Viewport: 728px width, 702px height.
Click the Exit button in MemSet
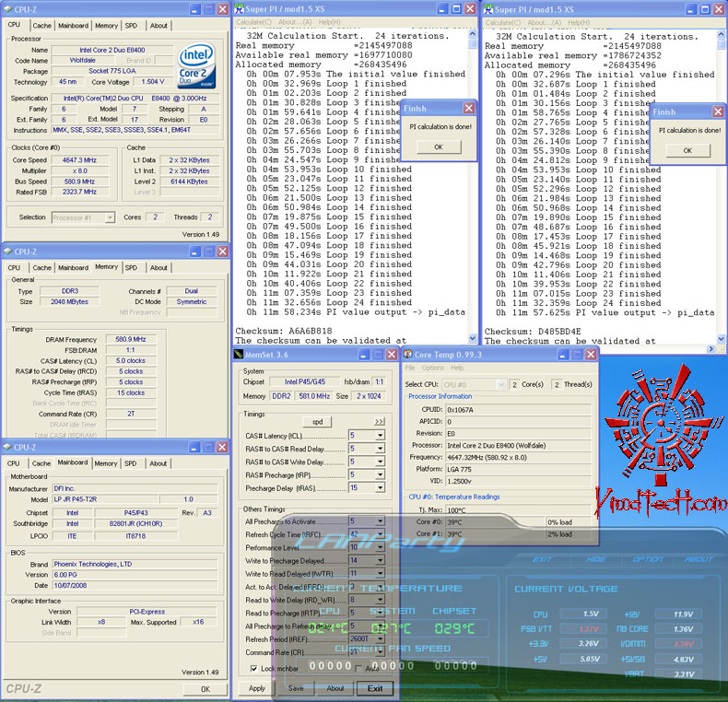(375, 688)
